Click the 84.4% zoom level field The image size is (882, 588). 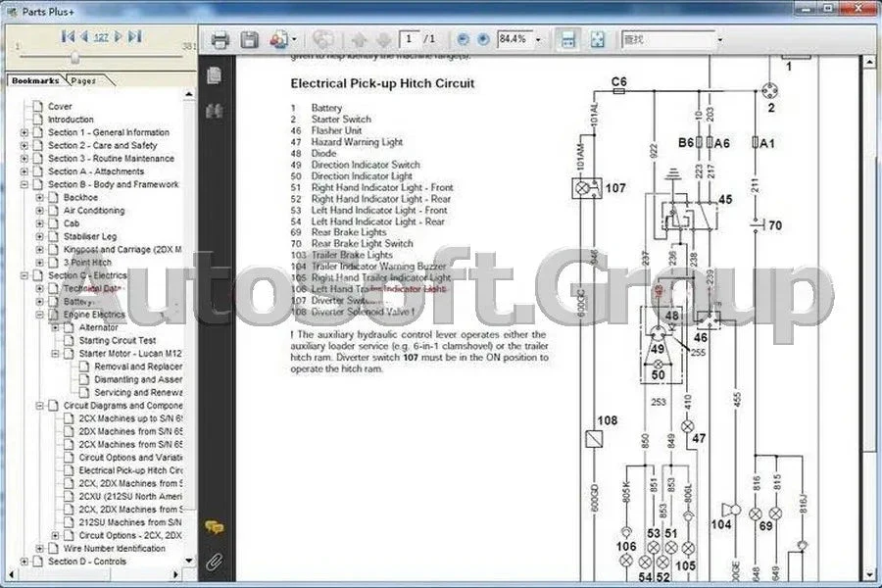(514, 39)
